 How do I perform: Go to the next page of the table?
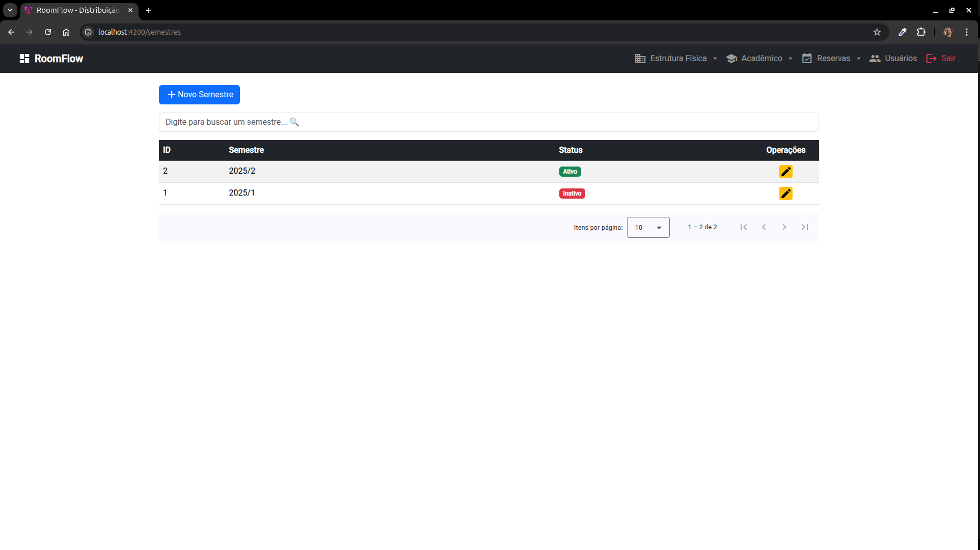[784, 227]
